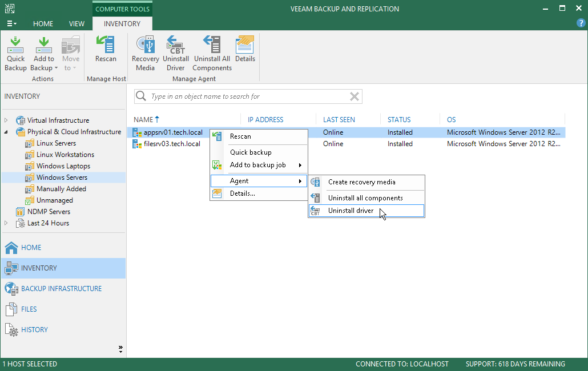Click the NDMP Servers icon

pyautogui.click(x=20, y=212)
